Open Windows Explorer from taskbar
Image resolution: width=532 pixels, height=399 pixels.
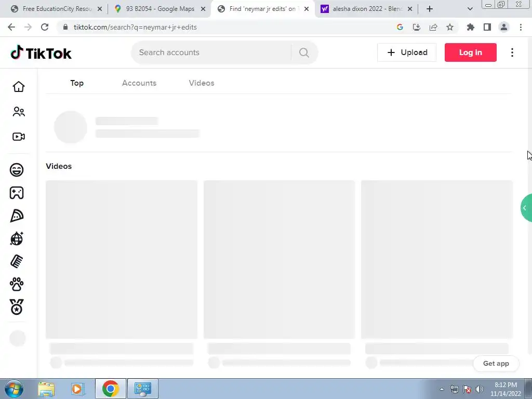point(46,389)
